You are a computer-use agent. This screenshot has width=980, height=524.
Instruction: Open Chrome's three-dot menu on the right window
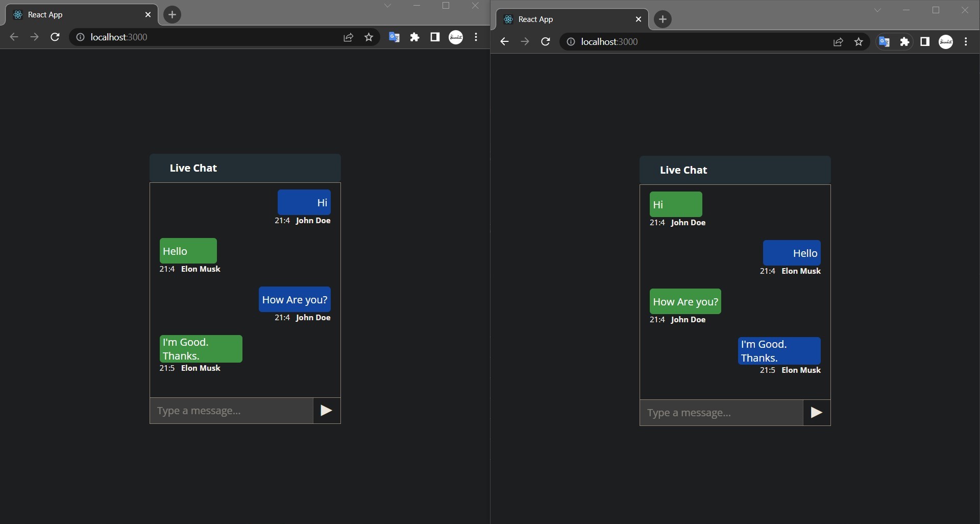[966, 41]
